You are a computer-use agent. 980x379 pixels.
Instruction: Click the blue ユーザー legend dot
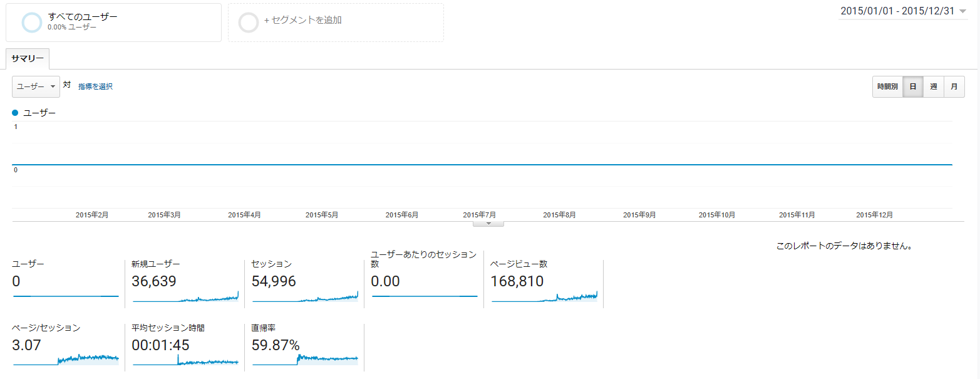click(15, 113)
